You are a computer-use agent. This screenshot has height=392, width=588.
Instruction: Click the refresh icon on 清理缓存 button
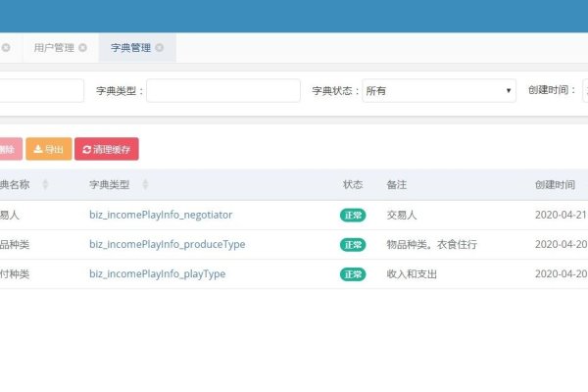click(x=86, y=149)
